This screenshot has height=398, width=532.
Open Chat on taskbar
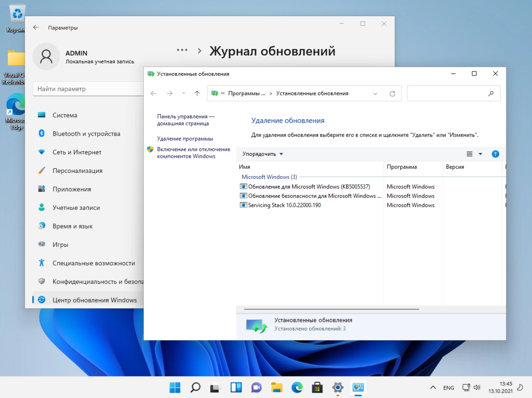tap(256, 388)
